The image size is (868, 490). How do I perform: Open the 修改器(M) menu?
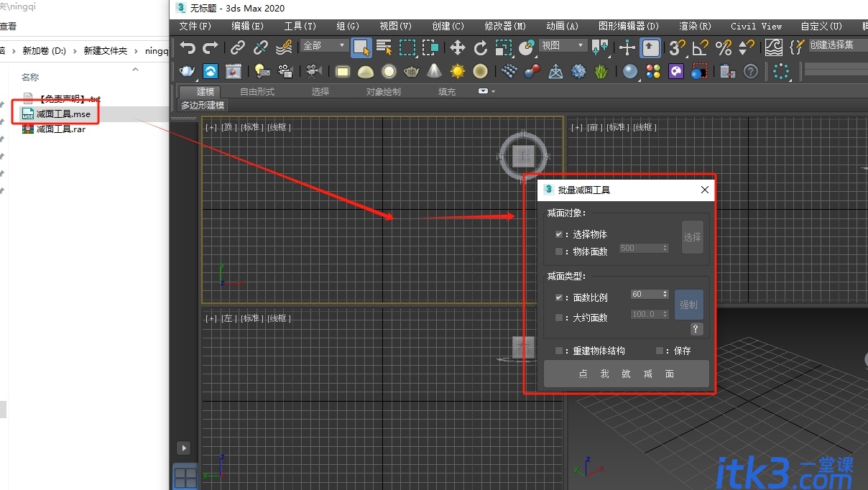point(505,26)
